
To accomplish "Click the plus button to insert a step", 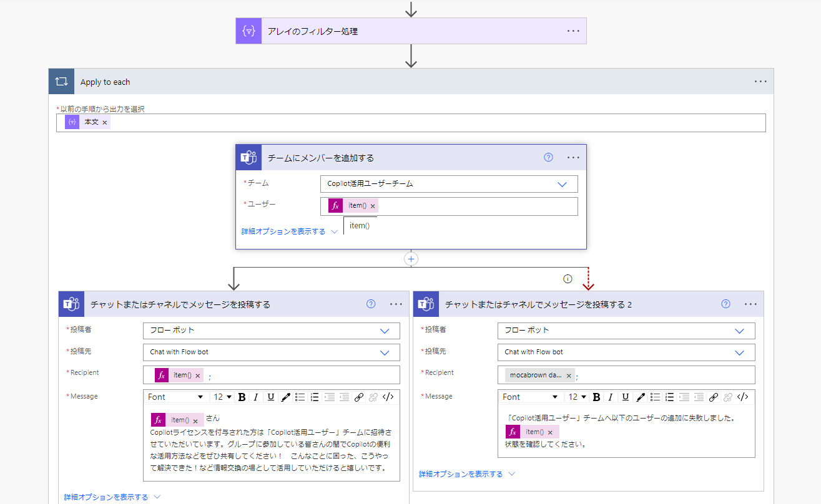I will click(411, 259).
